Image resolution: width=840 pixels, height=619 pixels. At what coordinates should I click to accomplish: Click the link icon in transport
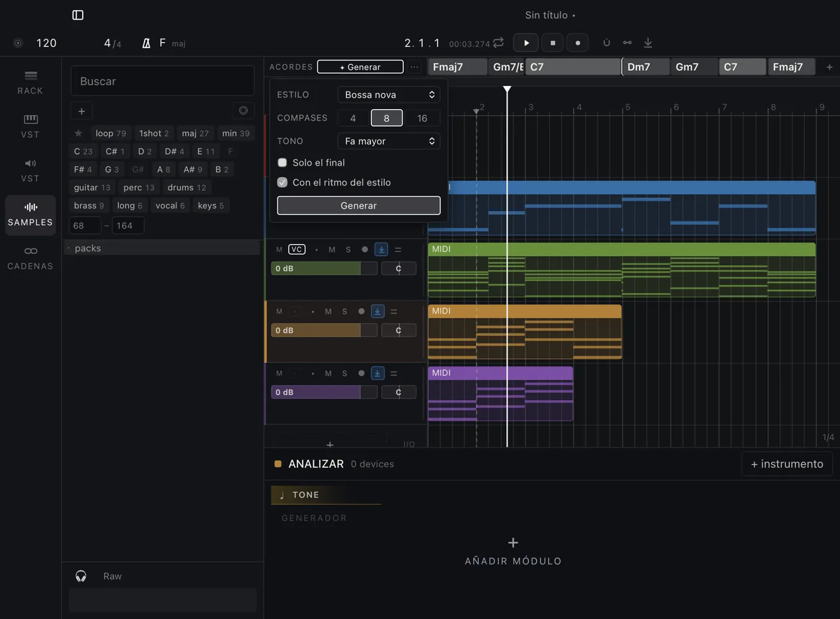(x=627, y=43)
